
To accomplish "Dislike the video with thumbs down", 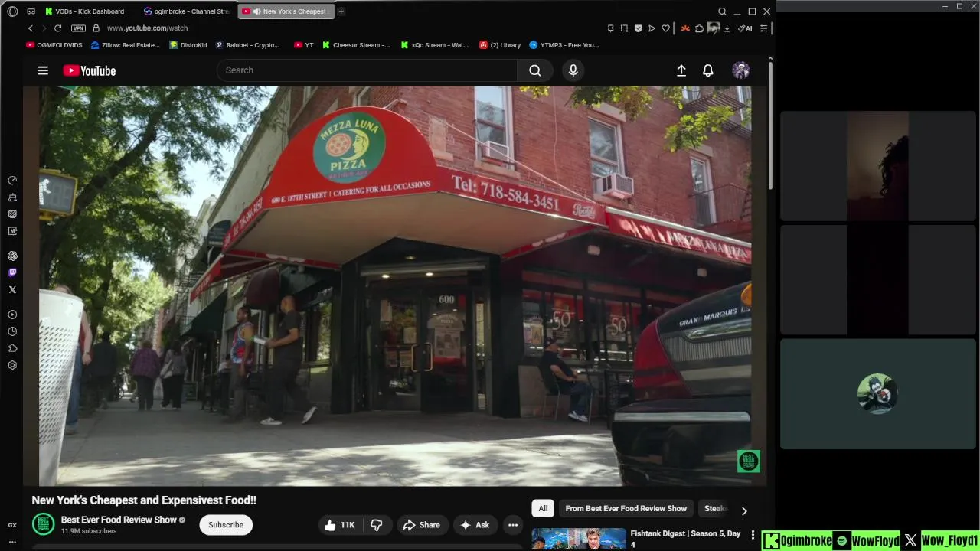I will (x=377, y=525).
